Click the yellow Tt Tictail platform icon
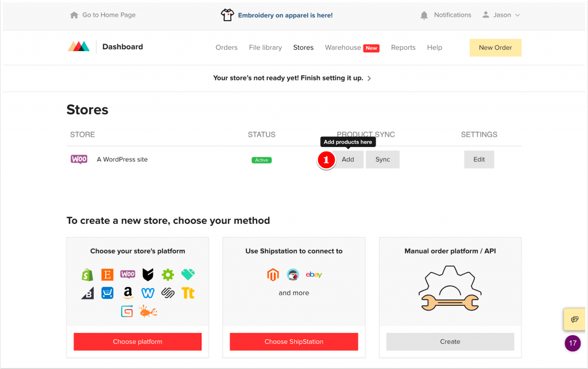This screenshot has width=588, height=369. [x=188, y=293]
